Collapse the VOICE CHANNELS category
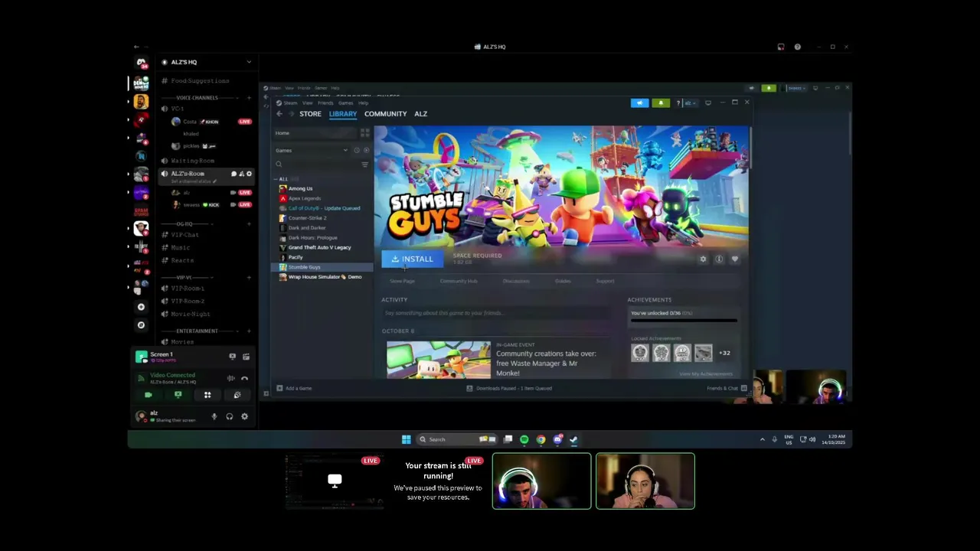Viewport: 980px width, 551px height. click(x=197, y=98)
